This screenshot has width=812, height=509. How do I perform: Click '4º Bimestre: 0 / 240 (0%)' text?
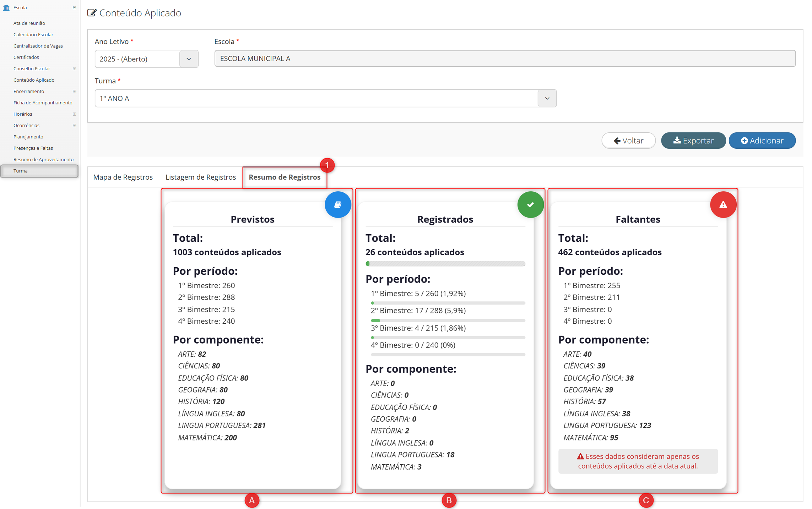click(x=413, y=345)
